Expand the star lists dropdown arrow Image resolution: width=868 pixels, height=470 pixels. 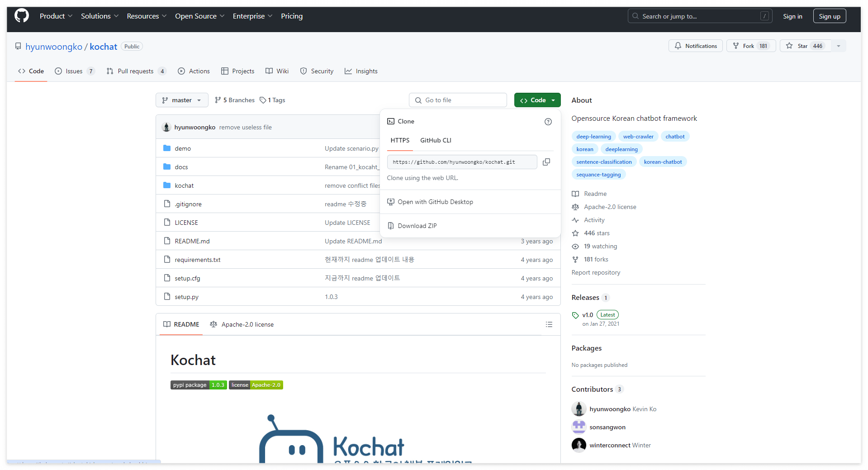[x=839, y=46]
